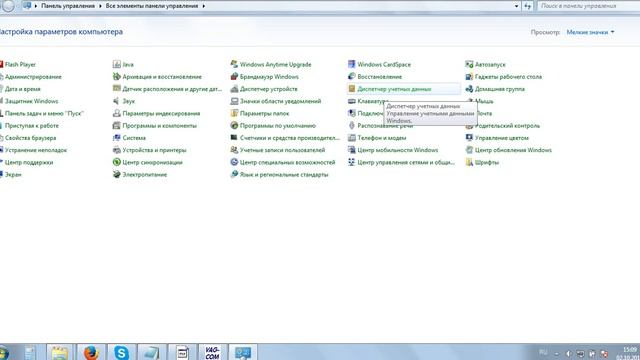The height and width of the screenshot is (360, 640).
Task: Open Электропитание power options
Action: (x=140, y=175)
